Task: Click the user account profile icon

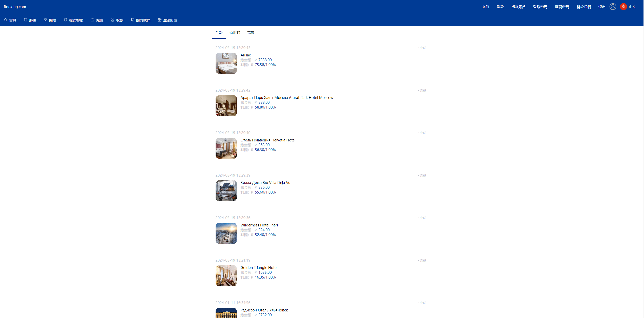Action: coord(613,7)
